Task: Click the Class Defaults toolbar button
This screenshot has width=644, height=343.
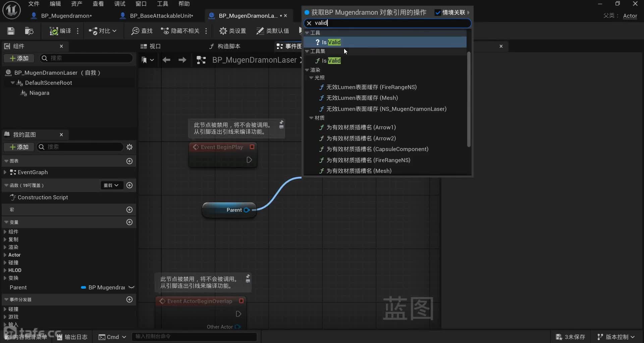Action: pyautogui.click(x=273, y=31)
